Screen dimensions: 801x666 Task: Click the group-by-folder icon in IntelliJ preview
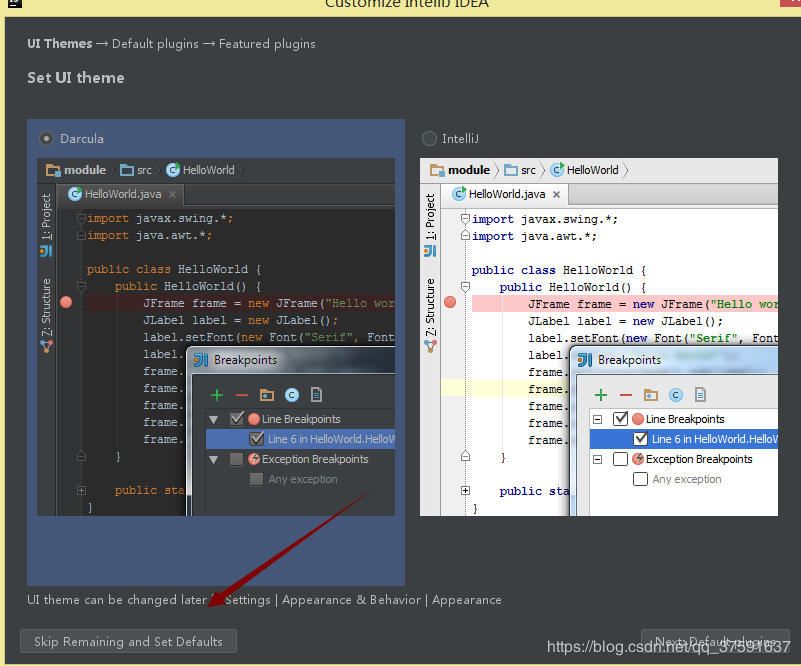[650, 395]
